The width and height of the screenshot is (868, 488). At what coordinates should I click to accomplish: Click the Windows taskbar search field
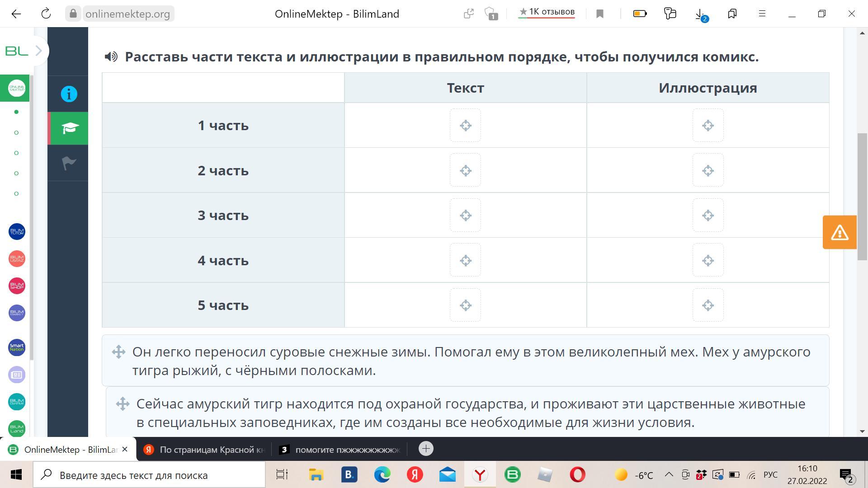click(x=149, y=475)
